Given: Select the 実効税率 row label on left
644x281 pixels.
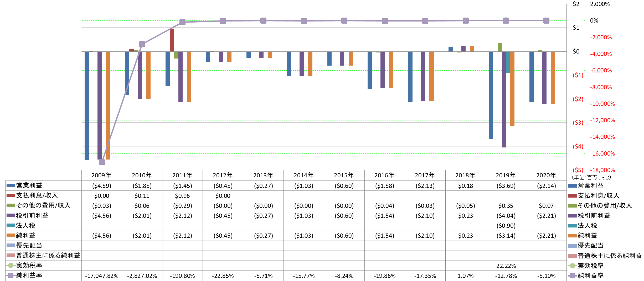Looking at the screenshot, I should point(29,266).
